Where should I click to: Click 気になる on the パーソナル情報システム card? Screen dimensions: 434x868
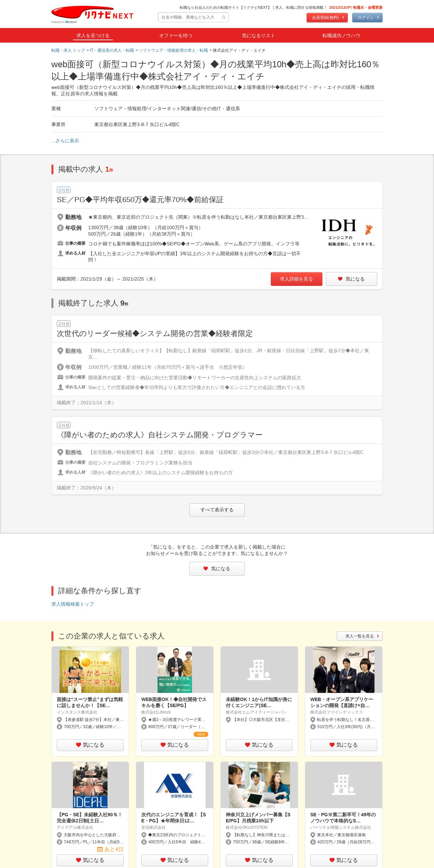click(344, 860)
